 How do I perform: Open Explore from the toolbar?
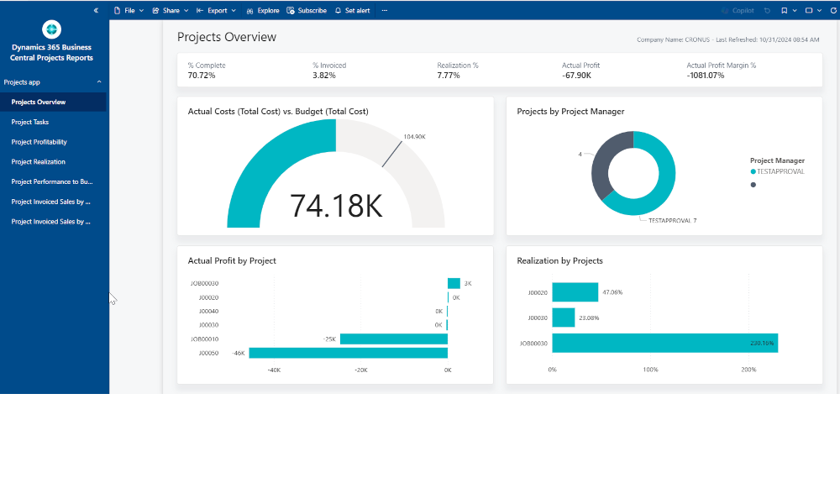click(x=263, y=10)
